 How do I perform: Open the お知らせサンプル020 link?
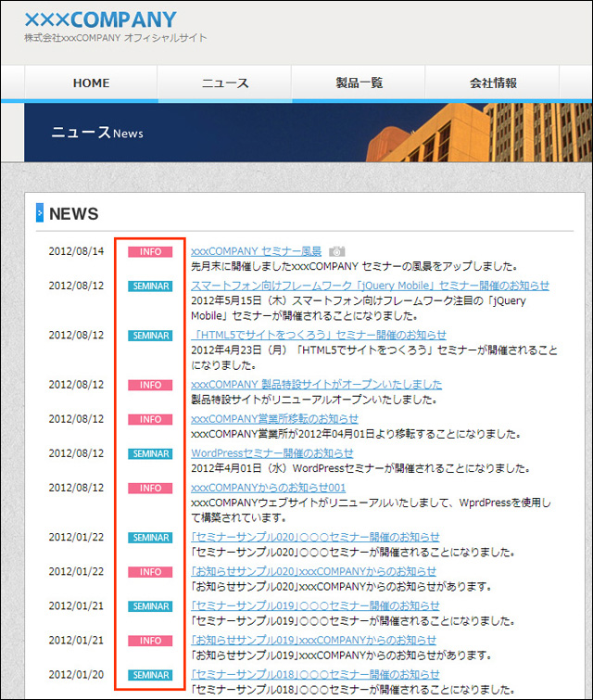pos(314,571)
